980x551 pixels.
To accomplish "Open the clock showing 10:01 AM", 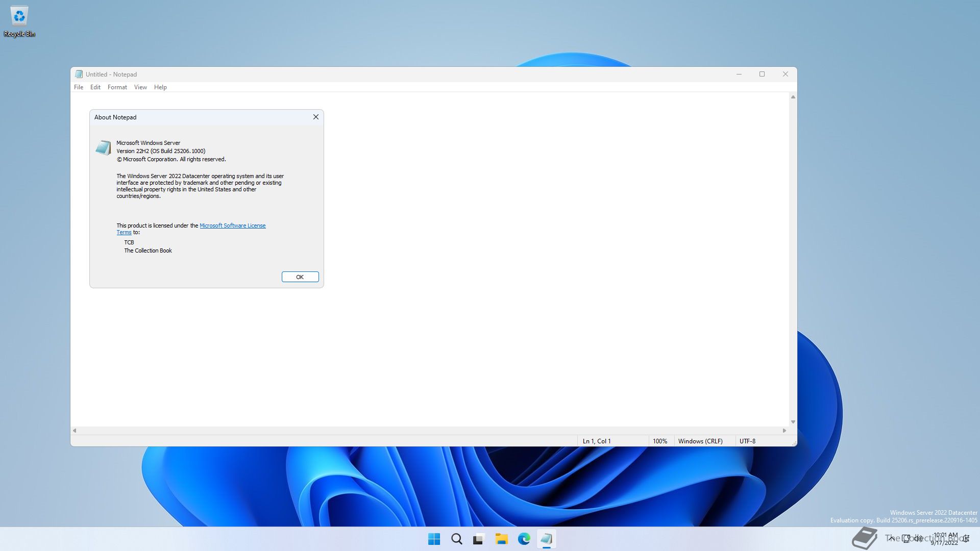I will [x=945, y=539].
